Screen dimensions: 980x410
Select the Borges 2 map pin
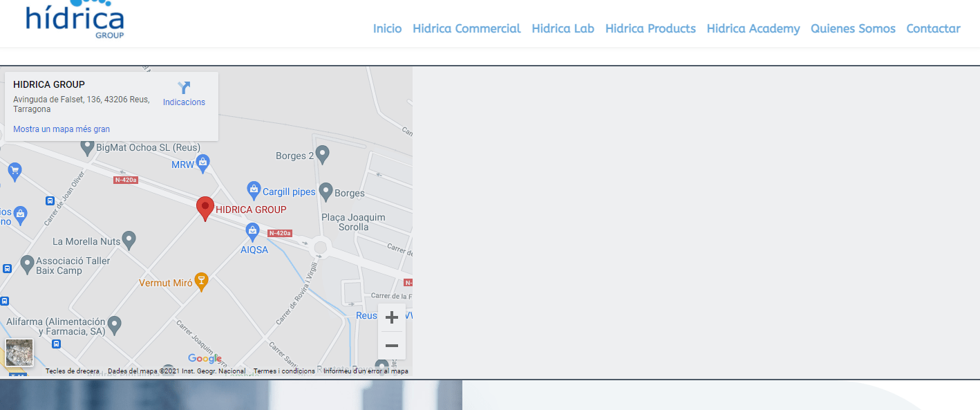[322, 153]
